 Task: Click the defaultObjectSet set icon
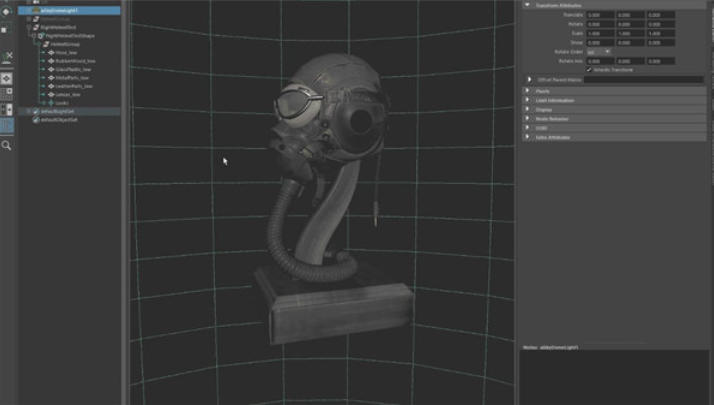[x=35, y=120]
